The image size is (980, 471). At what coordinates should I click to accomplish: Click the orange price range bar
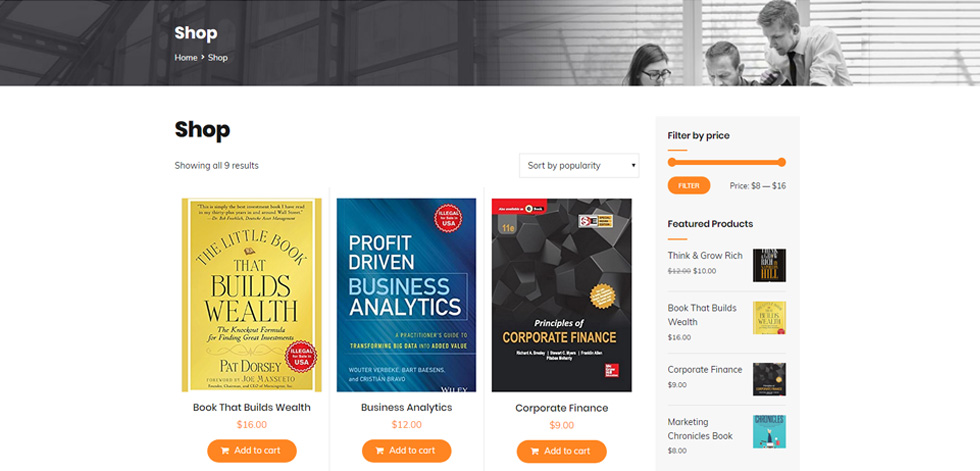727,162
